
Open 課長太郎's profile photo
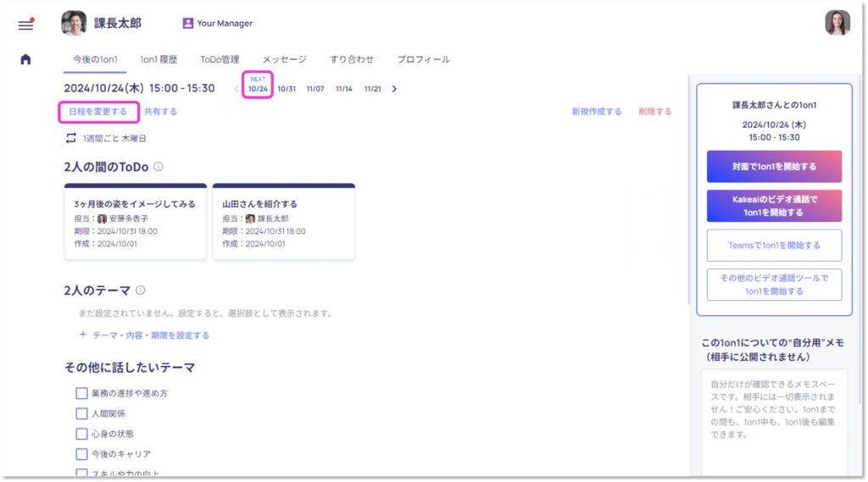[74, 23]
